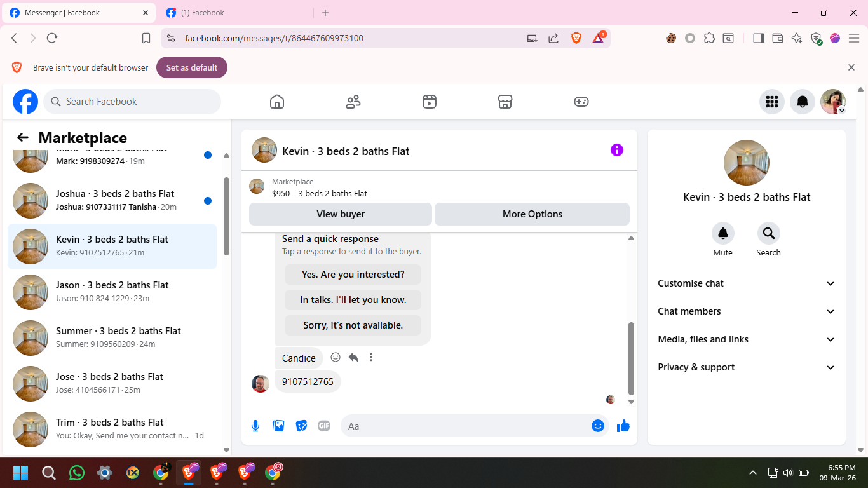
Task: Reply to the Candice message
Action: (353, 357)
